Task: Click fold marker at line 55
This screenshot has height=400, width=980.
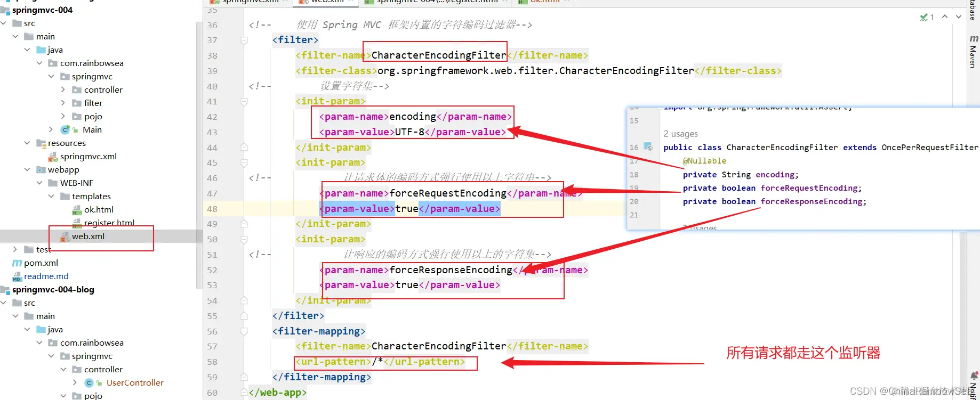Action: point(244,316)
